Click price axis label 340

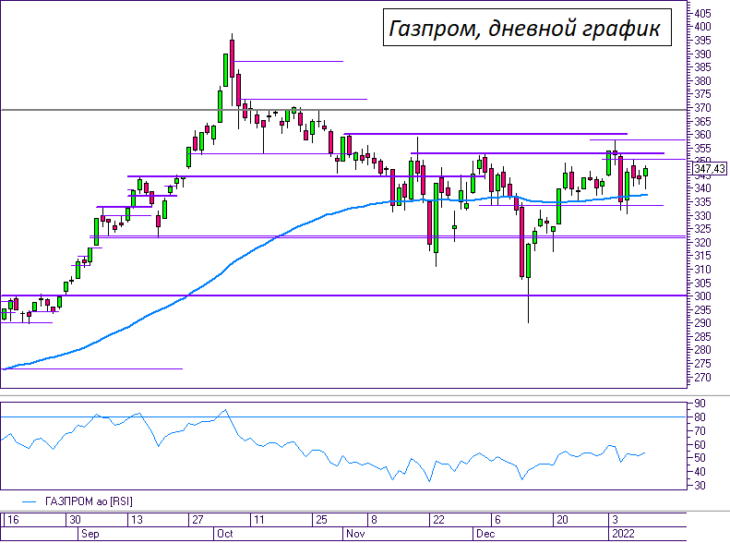click(703, 189)
